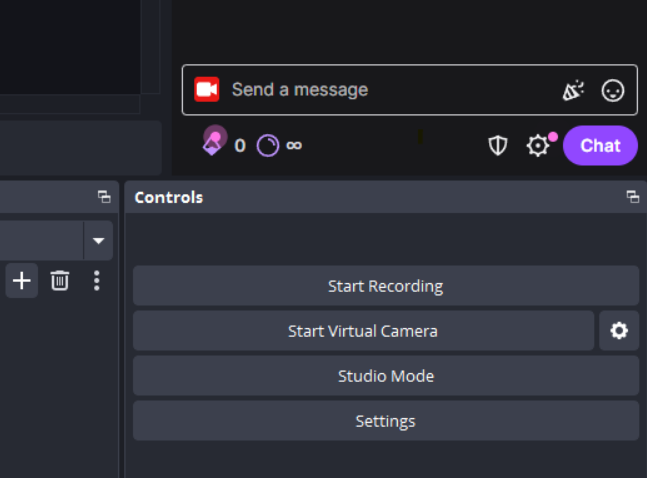Toggle Start Virtual Camera

(x=363, y=331)
